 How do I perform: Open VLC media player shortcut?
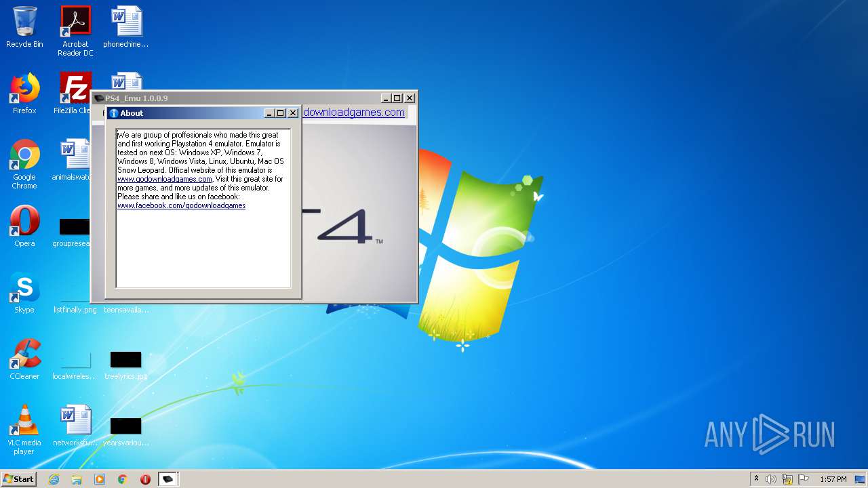point(24,430)
